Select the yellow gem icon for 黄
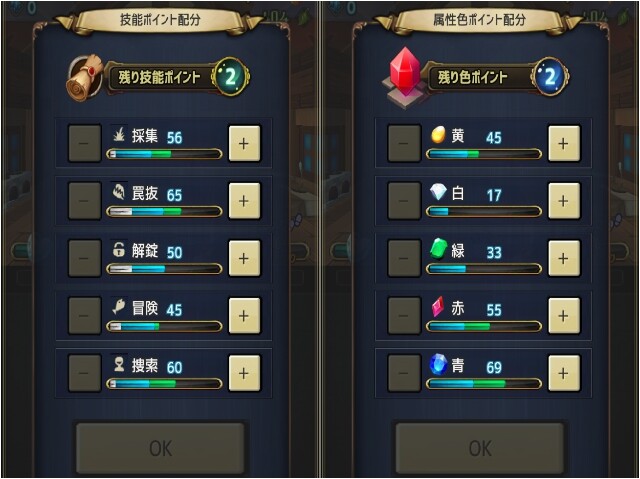This screenshot has height=479, width=640. point(438,135)
